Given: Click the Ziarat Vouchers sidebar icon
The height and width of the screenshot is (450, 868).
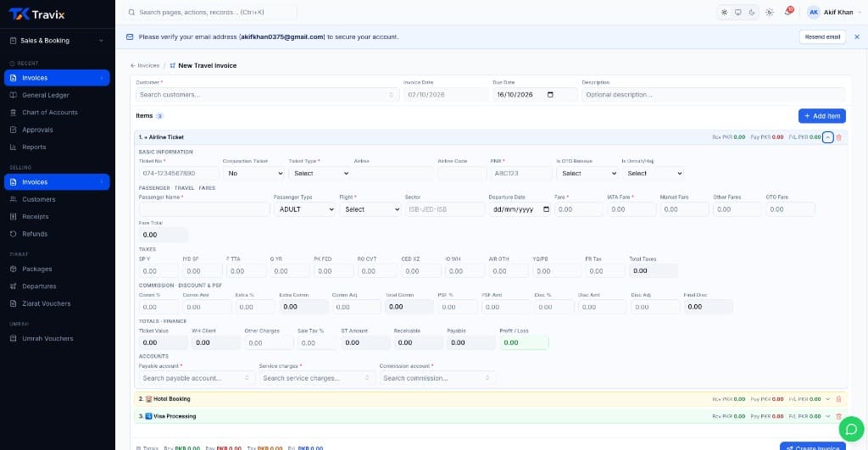Looking at the screenshot, I should click(x=14, y=303).
